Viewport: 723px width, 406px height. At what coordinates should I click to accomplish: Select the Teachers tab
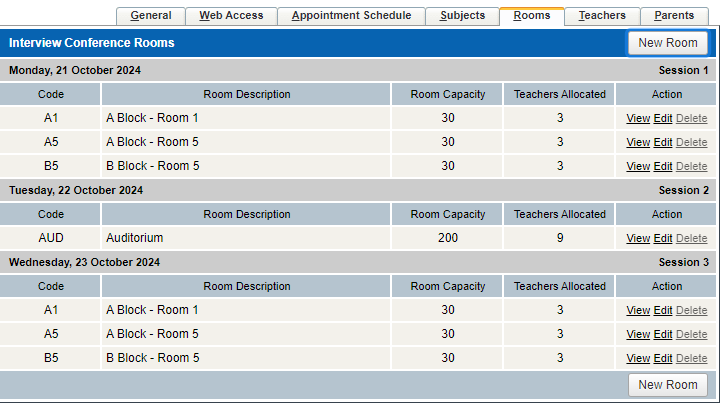[602, 16]
